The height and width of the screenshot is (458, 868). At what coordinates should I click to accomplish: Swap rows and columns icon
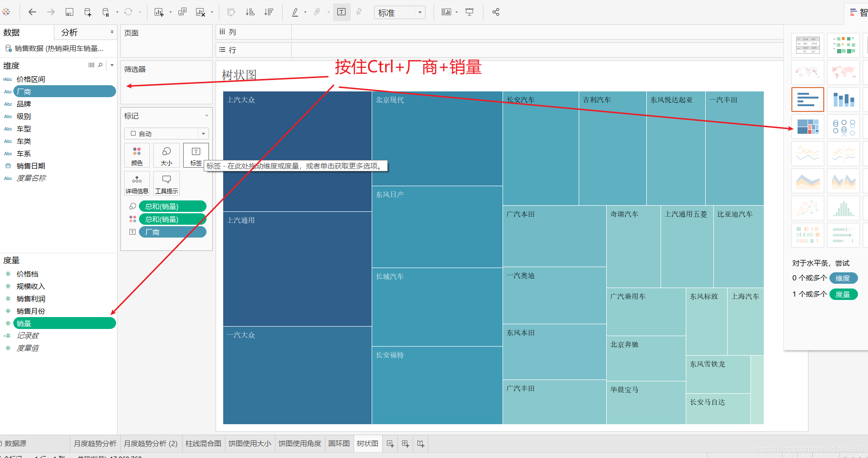(231, 12)
